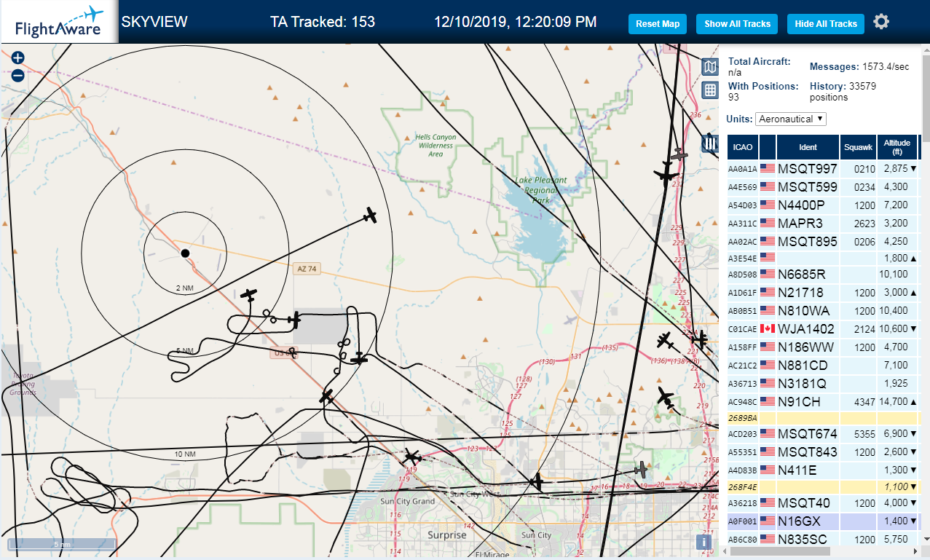Viewport: 930px width, 560px height.
Task: Open the map layer switcher icon
Action: pyautogui.click(x=710, y=67)
